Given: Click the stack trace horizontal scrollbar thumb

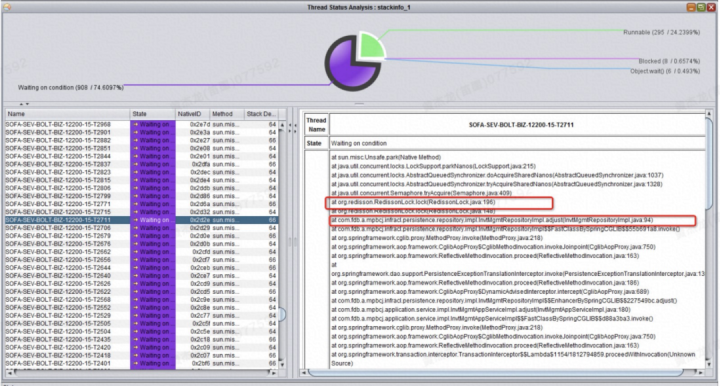Looking at the screenshot, I should pos(495,373).
